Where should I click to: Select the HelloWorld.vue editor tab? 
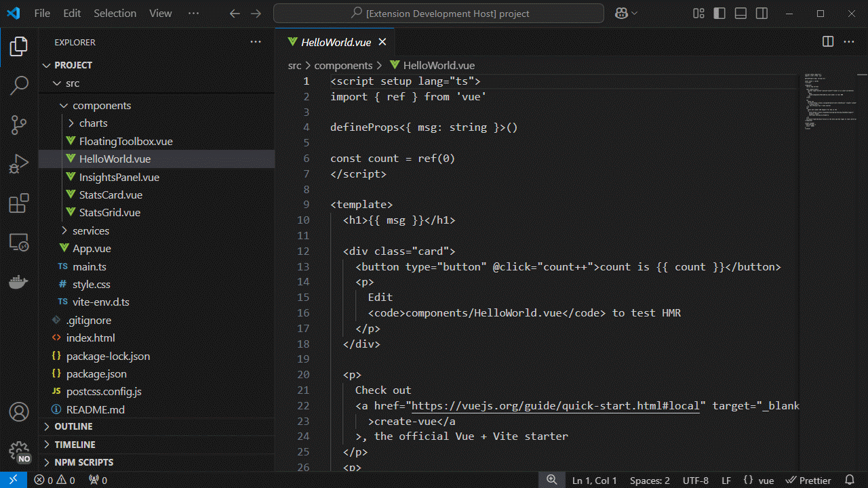point(335,41)
